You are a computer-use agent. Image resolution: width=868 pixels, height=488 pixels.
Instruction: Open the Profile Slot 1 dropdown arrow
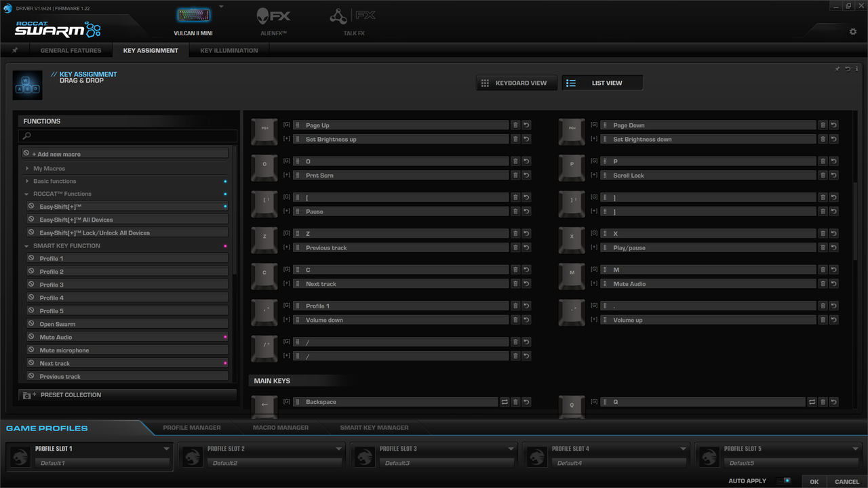coord(166,449)
